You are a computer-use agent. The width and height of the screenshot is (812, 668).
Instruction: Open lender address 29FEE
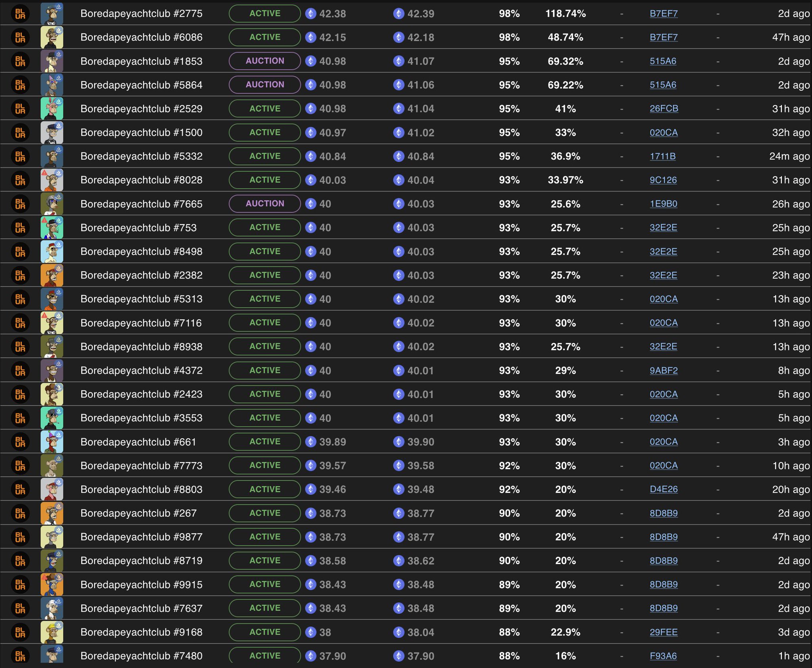point(664,632)
